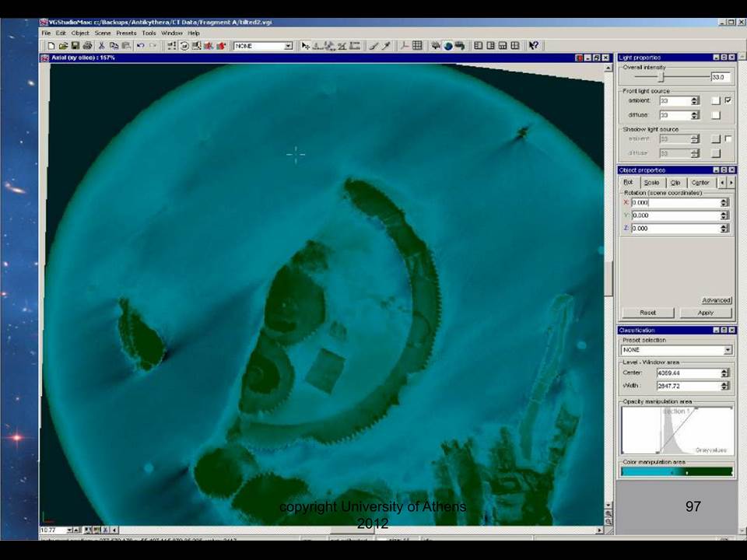Click the square button beside Front ambient
747x560 pixels.
click(716, 100)
